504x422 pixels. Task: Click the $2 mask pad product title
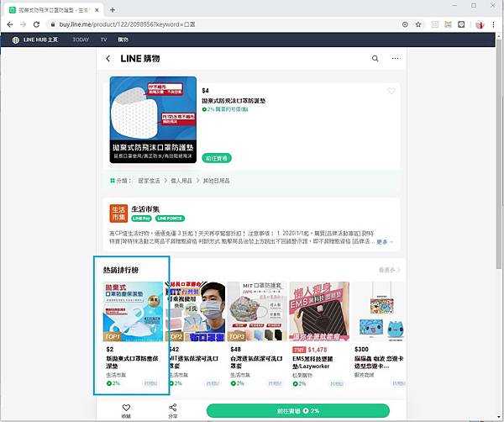pos(132,362)
